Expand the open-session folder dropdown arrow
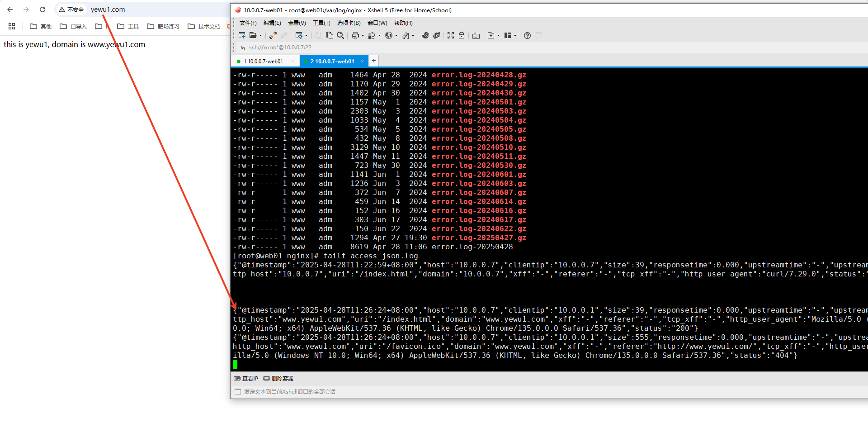Screen dimensions: 868x423 (x=260, y=35)
